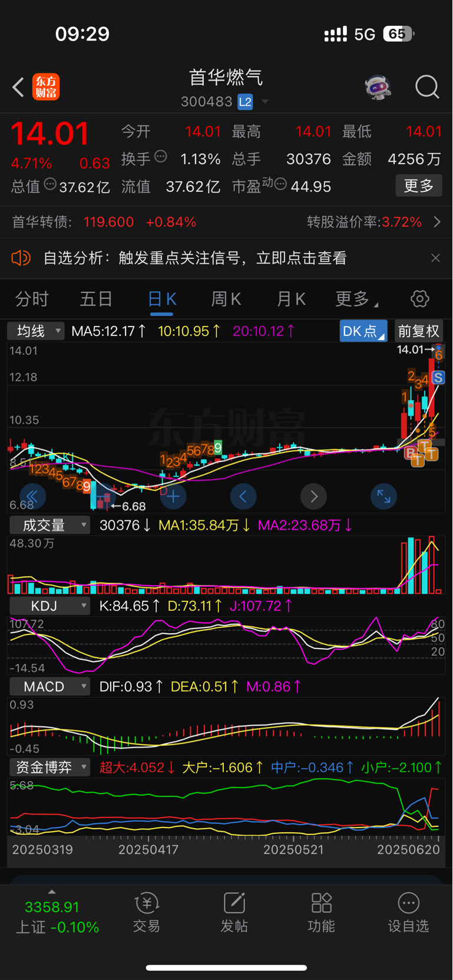The width and height of the screenshot is (453, 980).
Task: Toggle the DK点 signal button
Action: point(363,331)
